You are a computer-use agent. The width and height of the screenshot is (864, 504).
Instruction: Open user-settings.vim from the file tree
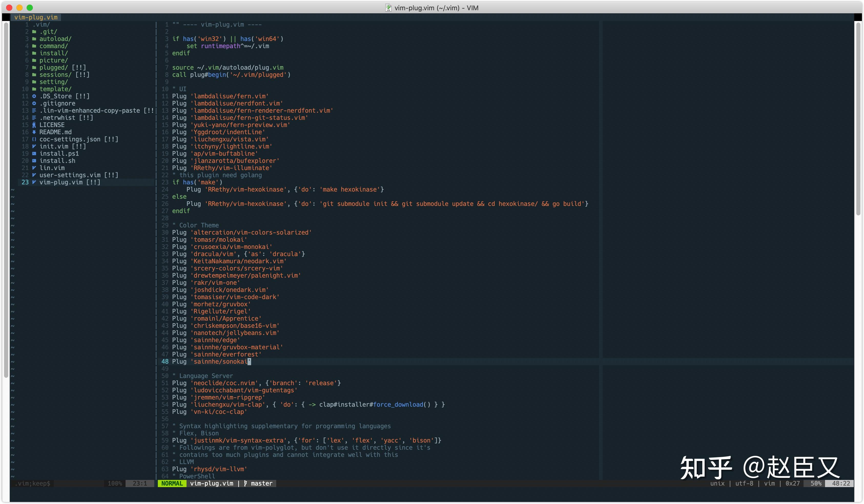pyautogui.click(x=70, y=175)
